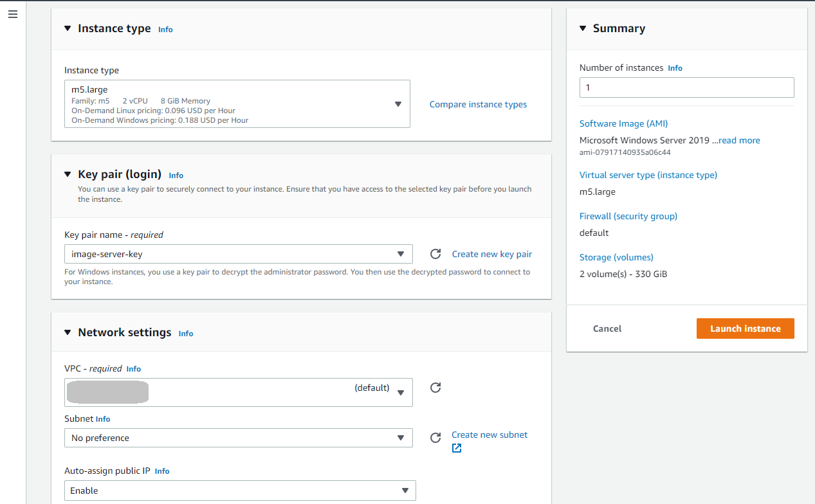
Task: Open the Auto-assign public IP dropdown
Action: click(239, 491)
